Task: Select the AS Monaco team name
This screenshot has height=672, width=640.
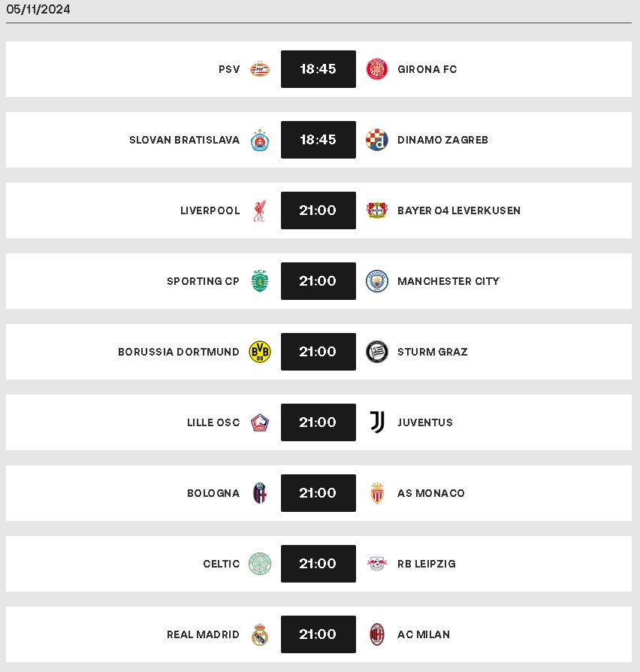Action: [431, 493]
